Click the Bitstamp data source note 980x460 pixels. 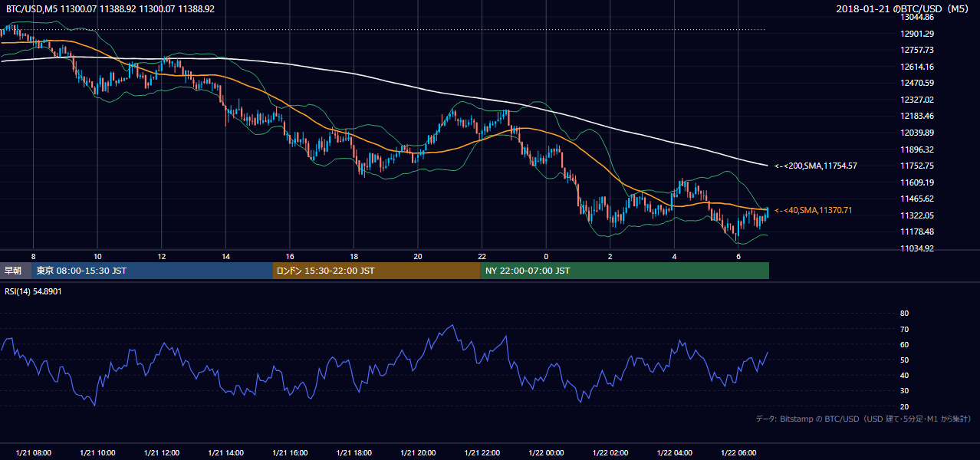tap(863, 419)
